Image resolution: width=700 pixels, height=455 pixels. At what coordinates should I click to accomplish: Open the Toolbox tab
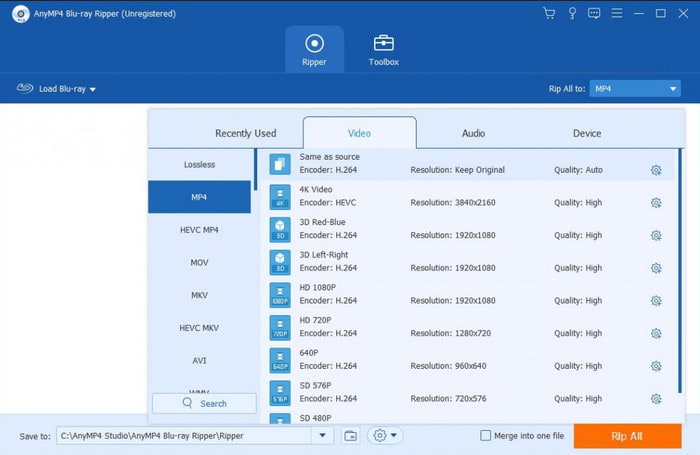point(383,50)
